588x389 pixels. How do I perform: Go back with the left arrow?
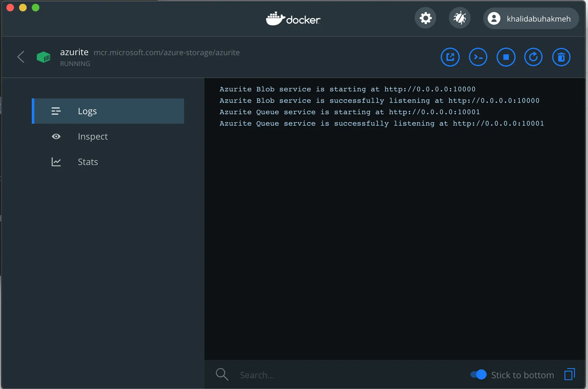click(x=21, y=57)
